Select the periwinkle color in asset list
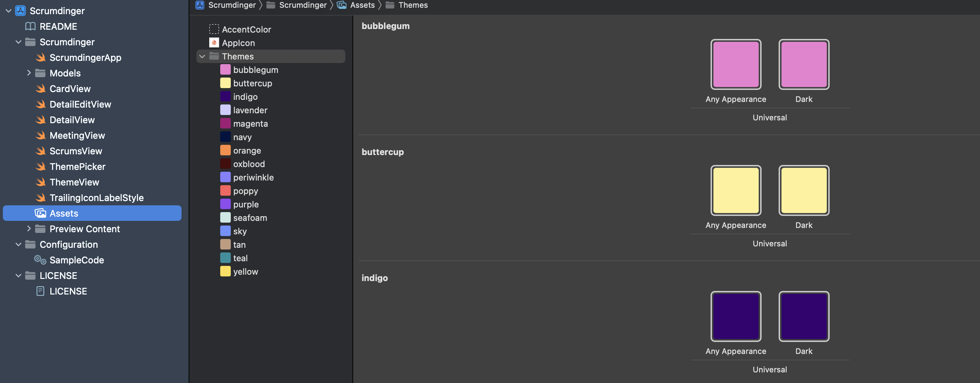The height and width of the screenshot is (383, 980). [x=253, y=177]
